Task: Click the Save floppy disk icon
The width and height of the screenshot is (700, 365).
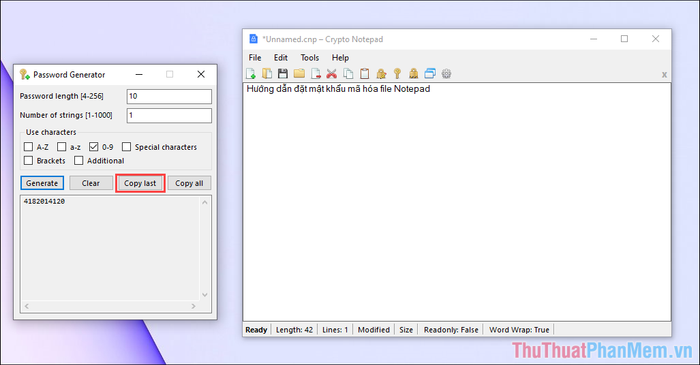Action: (x=283, y=74)
